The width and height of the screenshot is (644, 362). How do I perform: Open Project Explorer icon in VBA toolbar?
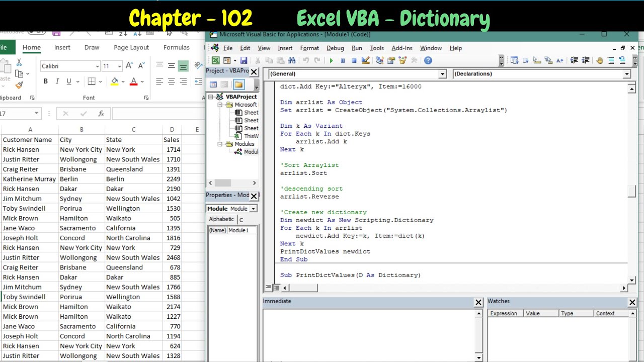point(379,60)
